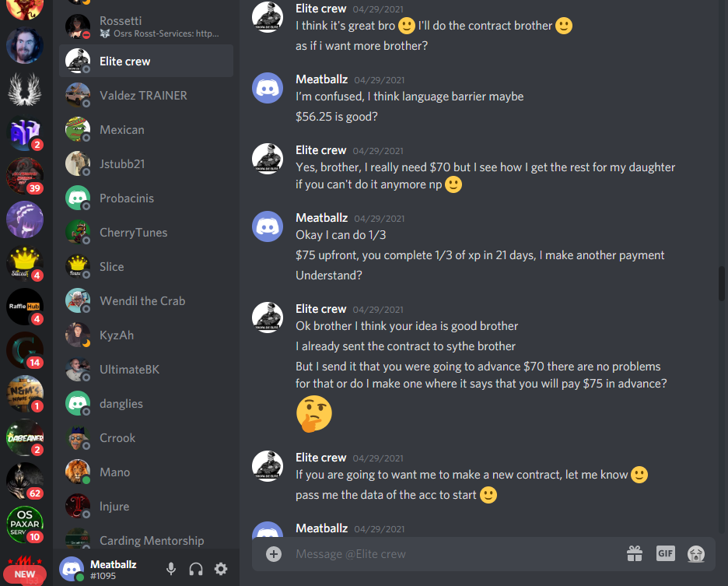Viewport: 728px width, 586px height.
Task: Click the plus attachment upload button
Action: [274, 554]
